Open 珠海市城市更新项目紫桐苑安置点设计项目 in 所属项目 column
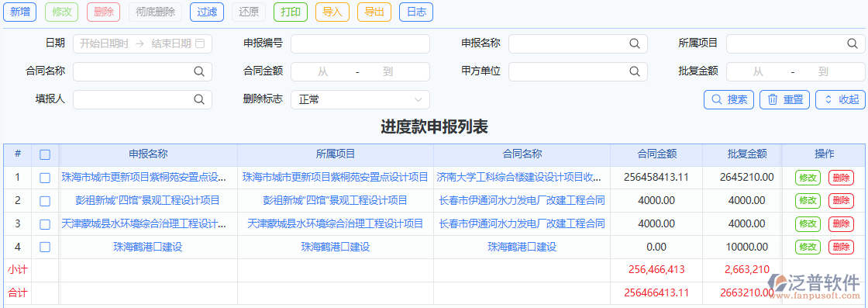The height and width of the screenshot is (308, 868). tap(336, 178)
